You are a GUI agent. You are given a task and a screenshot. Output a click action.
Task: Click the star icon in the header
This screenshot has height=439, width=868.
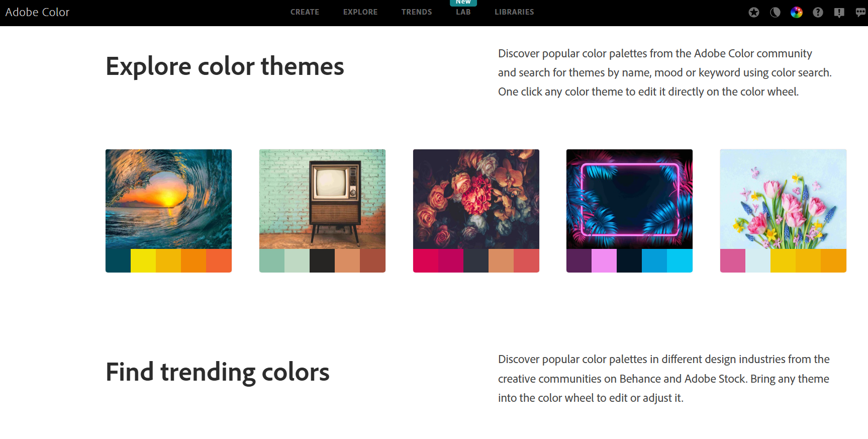point(753,13)
